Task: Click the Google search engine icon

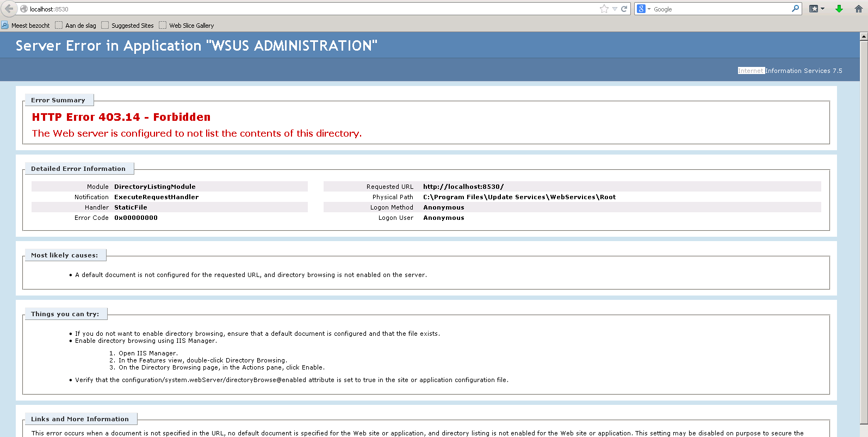Action: pos(641,9)
